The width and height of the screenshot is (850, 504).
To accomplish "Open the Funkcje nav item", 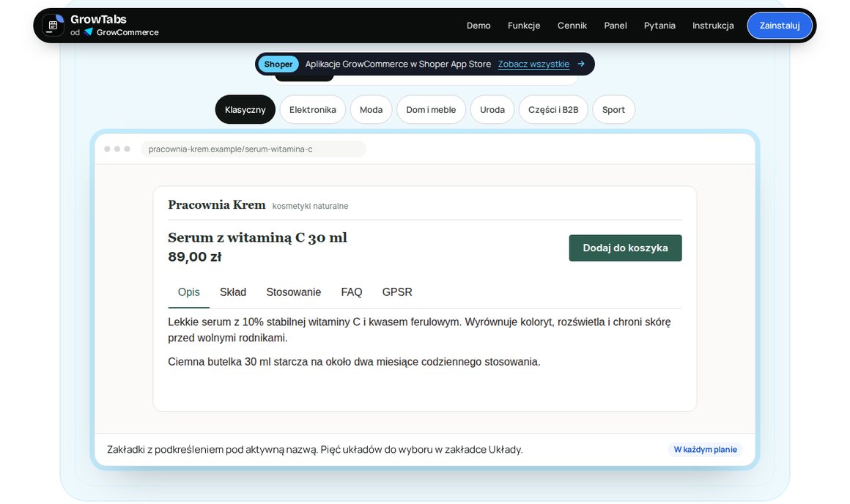I will pyautogui.click(x=524, y=26).
